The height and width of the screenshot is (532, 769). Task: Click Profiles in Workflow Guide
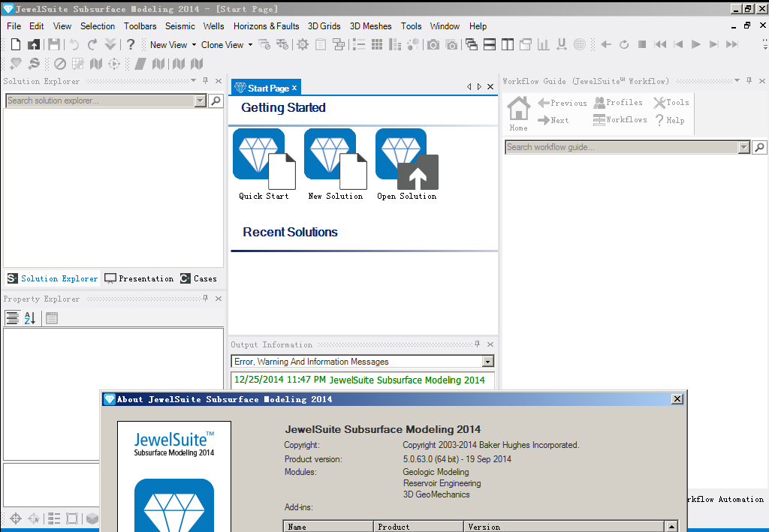tap(618, 102)
